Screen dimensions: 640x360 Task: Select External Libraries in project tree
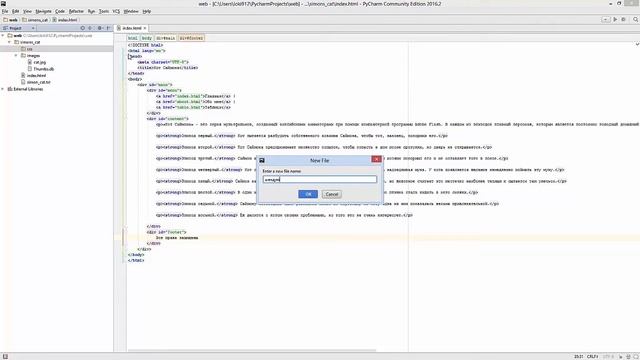(25, 89)
